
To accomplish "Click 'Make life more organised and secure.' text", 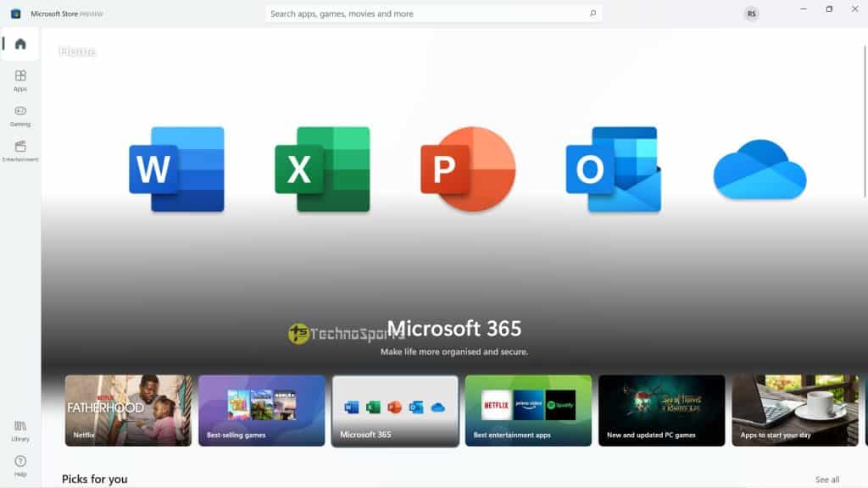I will tap(454, 352).
